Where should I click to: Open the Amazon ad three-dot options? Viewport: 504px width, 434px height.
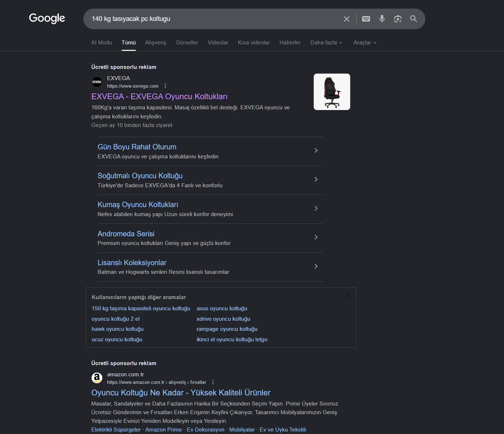click(x=213, y=382)
